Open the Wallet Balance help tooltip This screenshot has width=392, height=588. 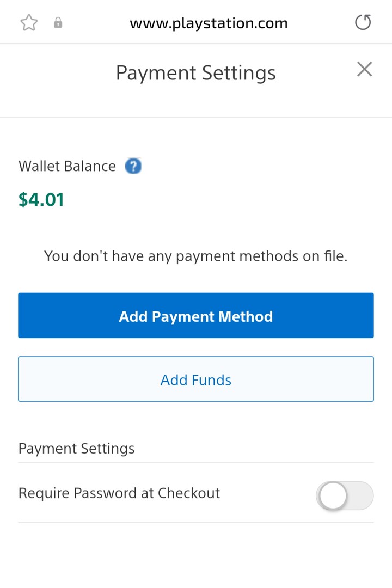pyautogui.click(x=133, y=166)
